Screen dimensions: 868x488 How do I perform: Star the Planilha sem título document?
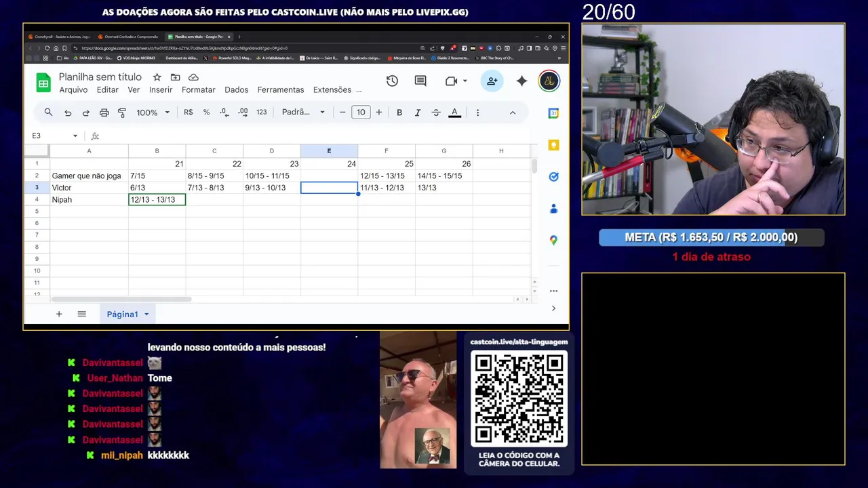pyautogui.click(x=157, y=77)
